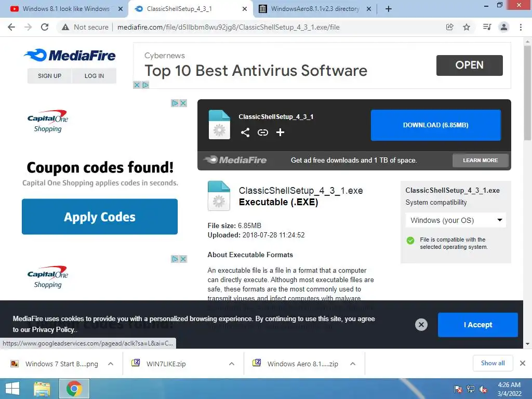Open Windows Start menu
The height and width of the screenshot is (399, 532).
tap(12, 389)
